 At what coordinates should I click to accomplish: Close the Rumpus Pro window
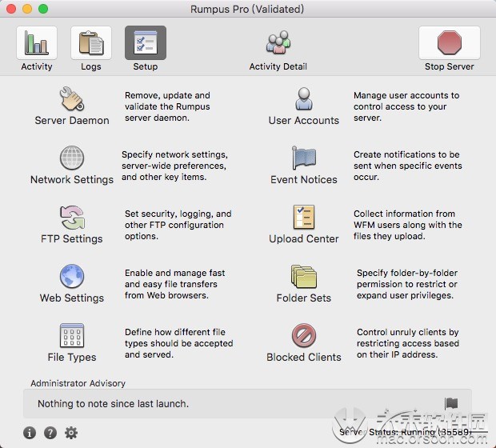click(11, 9)
